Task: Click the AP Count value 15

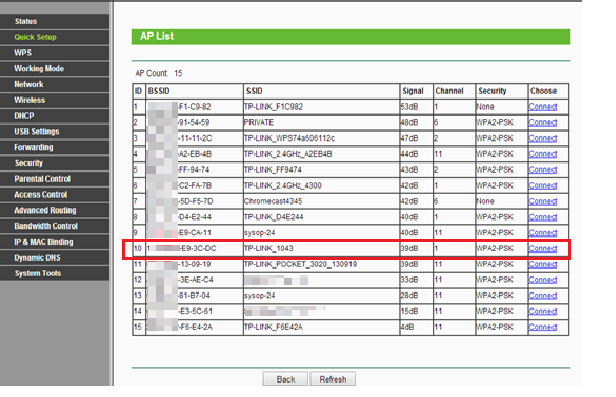Action: click(x=178, y=73)
